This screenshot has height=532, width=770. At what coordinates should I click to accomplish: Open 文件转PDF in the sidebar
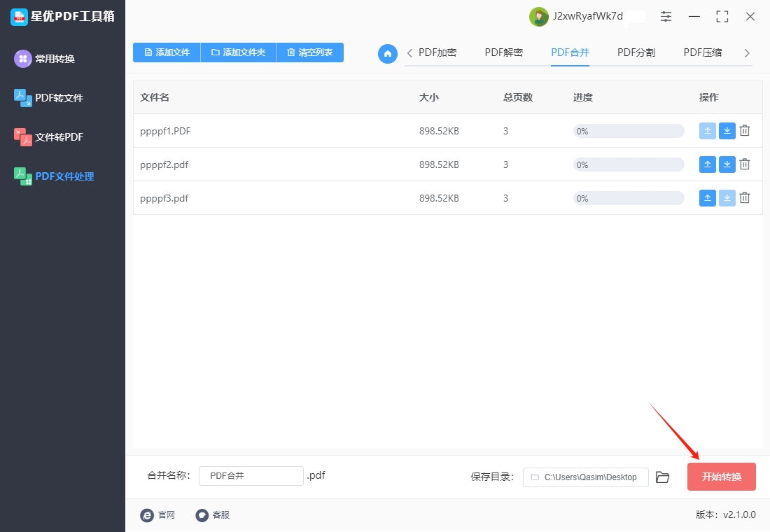[x=48, y=137]
